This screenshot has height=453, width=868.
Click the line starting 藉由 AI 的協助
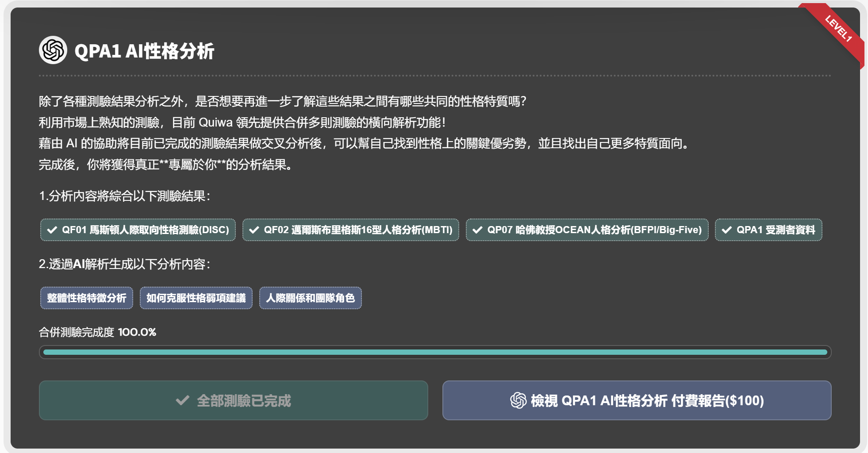click(x=364, y=144)
